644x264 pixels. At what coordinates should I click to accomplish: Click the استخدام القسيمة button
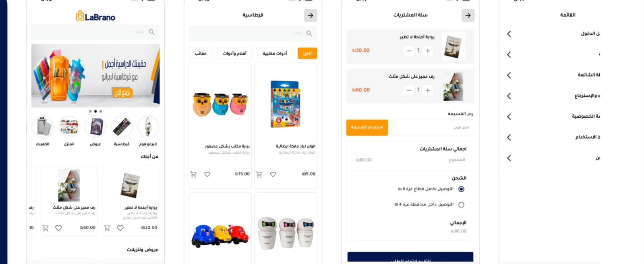click(x=367, y=127)
